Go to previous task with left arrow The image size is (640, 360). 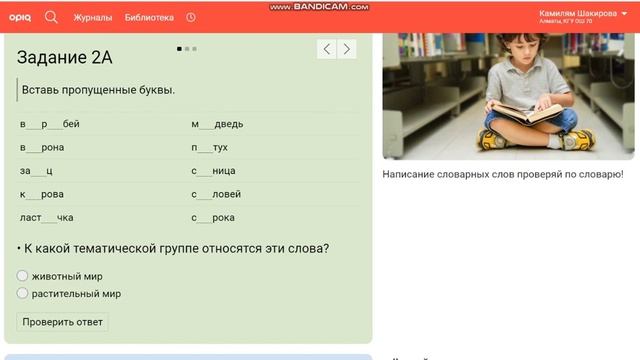327,49
